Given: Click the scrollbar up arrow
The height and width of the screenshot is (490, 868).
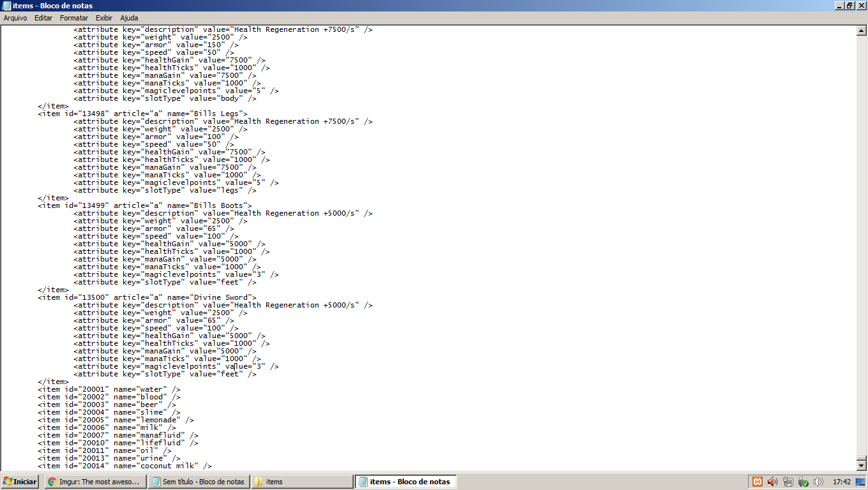Looking at the screenshot, I should tap(862, 30).
